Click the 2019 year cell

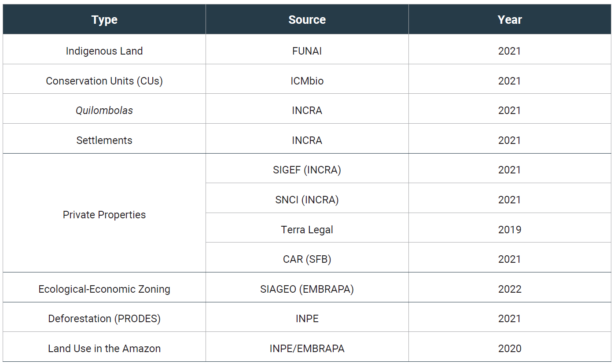[510, 229]
